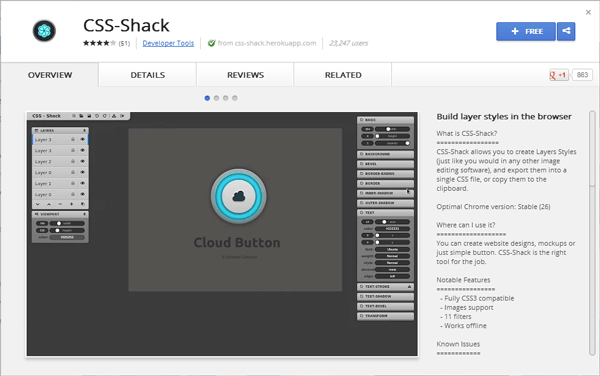Viewport: 600px width, 376px height.
Task: Toggle the eye visibility icon for Layer 2
Action: (82, 161)
